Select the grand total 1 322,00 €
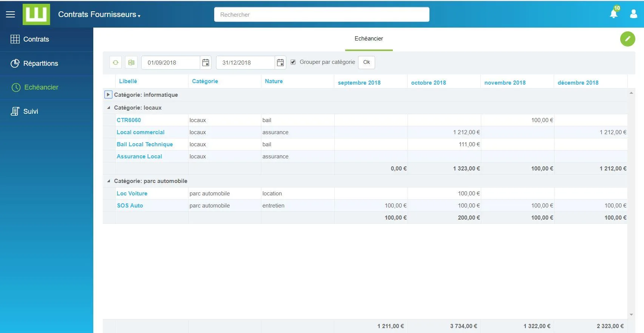The height and width of the screenshot is (333, 644). click(537, 326)
